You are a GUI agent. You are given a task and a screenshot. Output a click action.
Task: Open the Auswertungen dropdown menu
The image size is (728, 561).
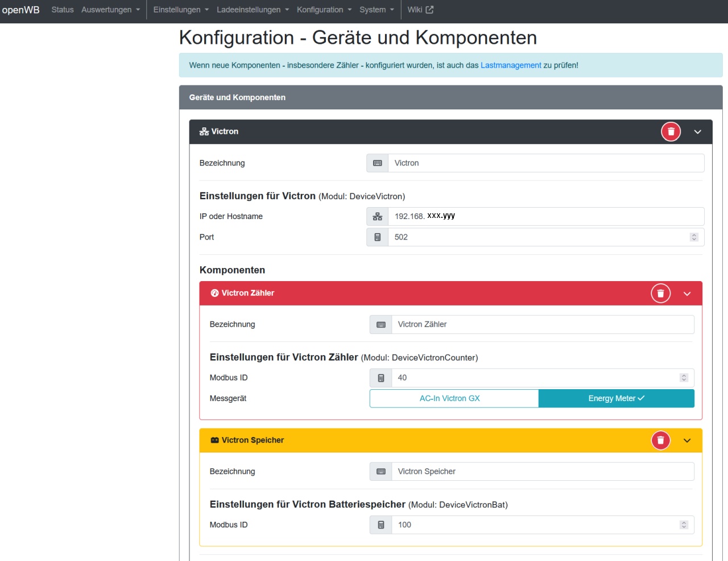coord(110,10)
